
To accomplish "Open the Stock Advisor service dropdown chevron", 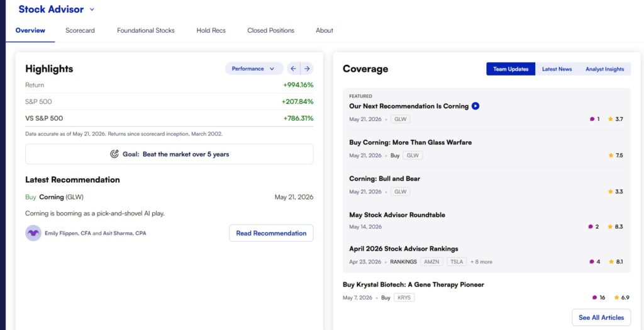I will click(92, 9).
